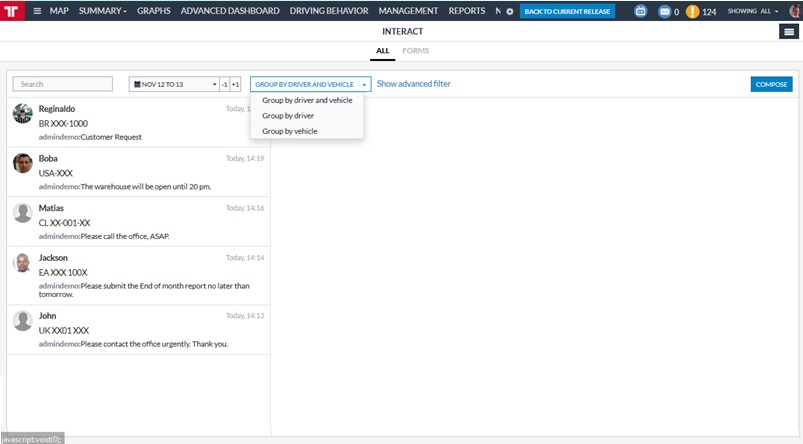Open the GRAPHS page

point(154,11)
